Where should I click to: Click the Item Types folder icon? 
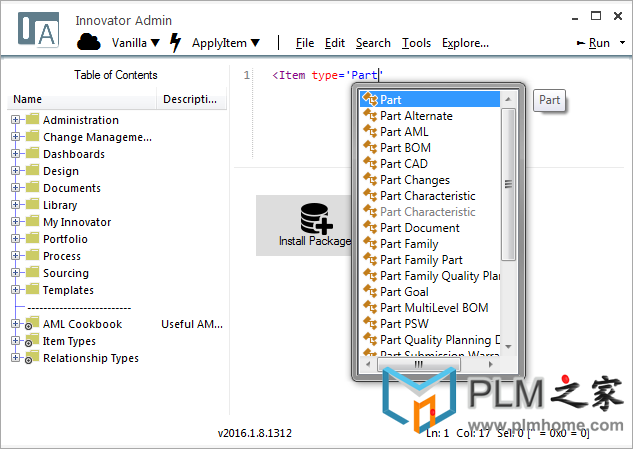click(32, 340)
